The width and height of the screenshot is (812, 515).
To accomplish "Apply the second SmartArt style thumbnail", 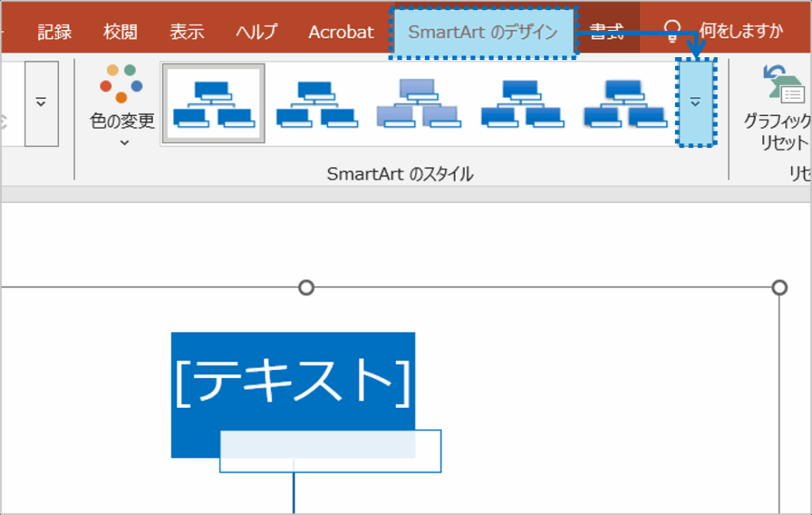I will tap(316, 103).
